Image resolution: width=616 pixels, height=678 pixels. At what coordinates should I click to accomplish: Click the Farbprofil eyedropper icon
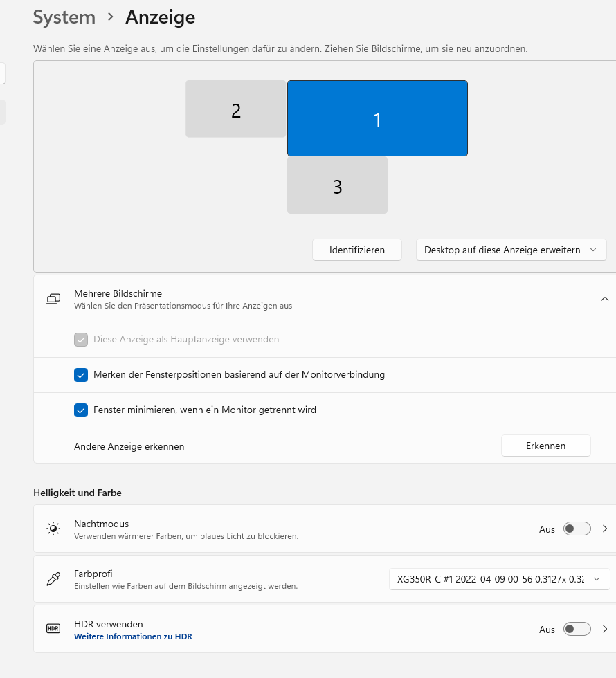[x=53, y=578]
